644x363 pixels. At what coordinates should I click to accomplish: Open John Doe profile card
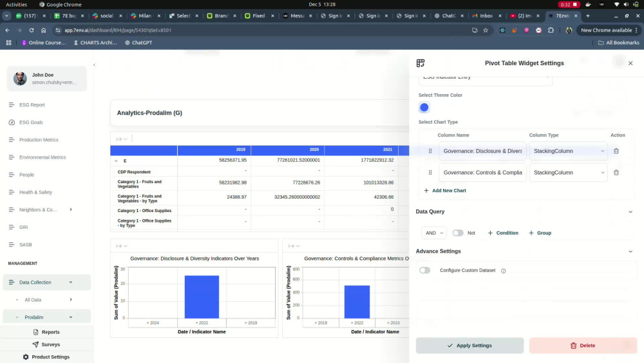click(47, 79)
